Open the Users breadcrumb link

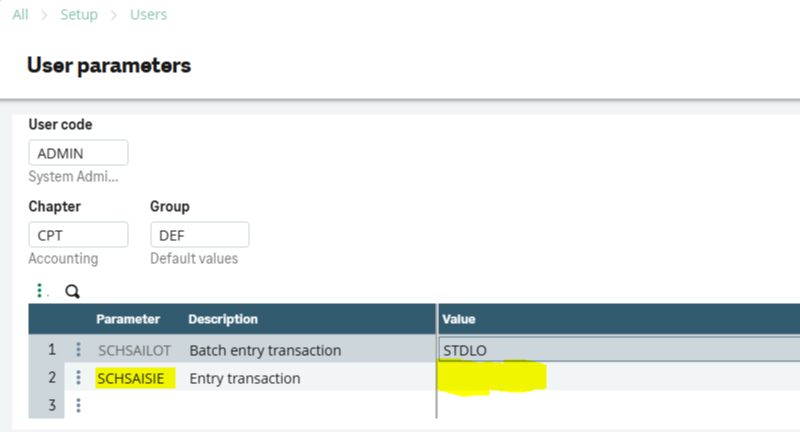click(149, 15)
